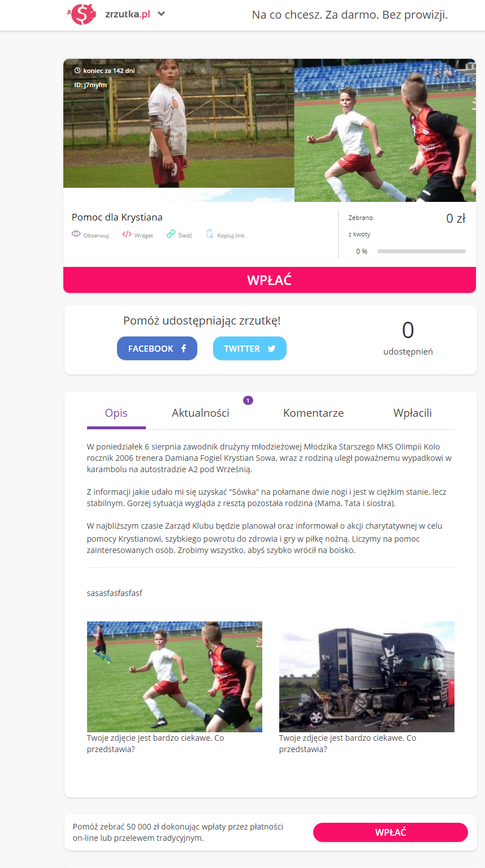The image size is (485, 868).
Task: Show the Wpłacili tab
Action: point(413,413)
